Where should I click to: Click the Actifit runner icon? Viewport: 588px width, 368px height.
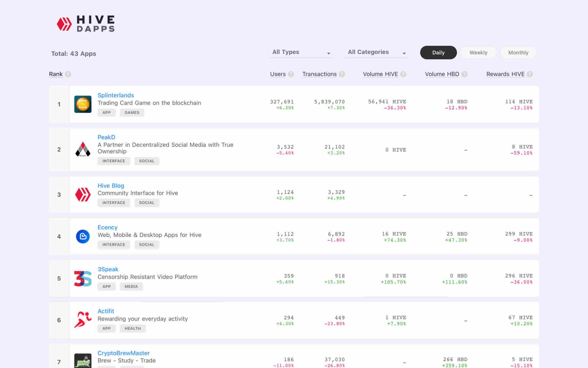(83, 320)
